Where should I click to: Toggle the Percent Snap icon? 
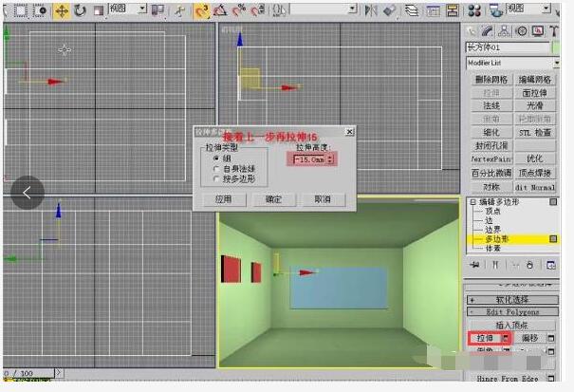[x=239, y=10]
